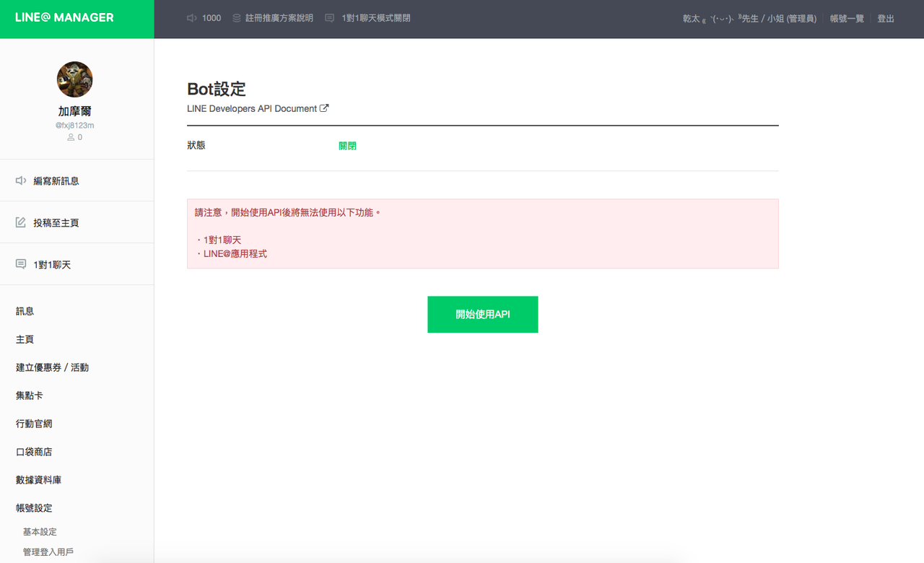Click the 1000 message count
This screenshot has height=563, width=924.
click(212, 18)
